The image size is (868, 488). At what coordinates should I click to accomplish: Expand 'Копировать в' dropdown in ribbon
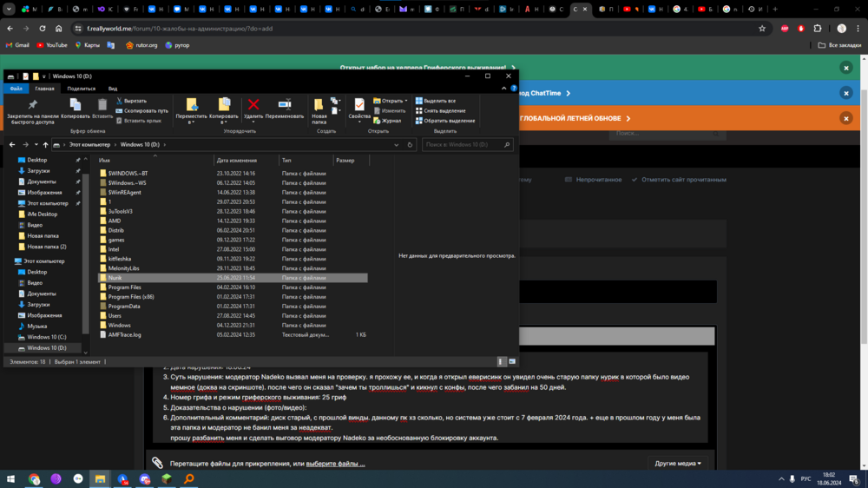[x=224, y=122]
